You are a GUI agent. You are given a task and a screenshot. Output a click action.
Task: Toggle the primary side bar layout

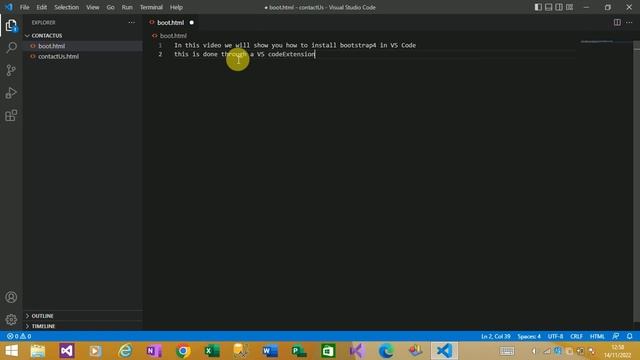coord(538,7)
